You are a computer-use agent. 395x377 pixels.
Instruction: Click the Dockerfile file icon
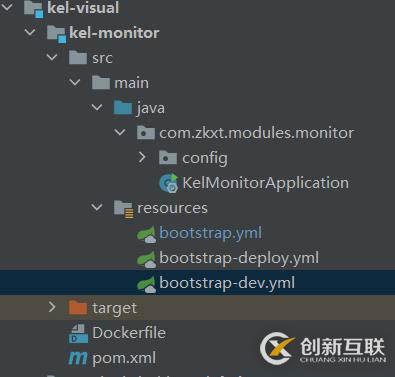78,333
